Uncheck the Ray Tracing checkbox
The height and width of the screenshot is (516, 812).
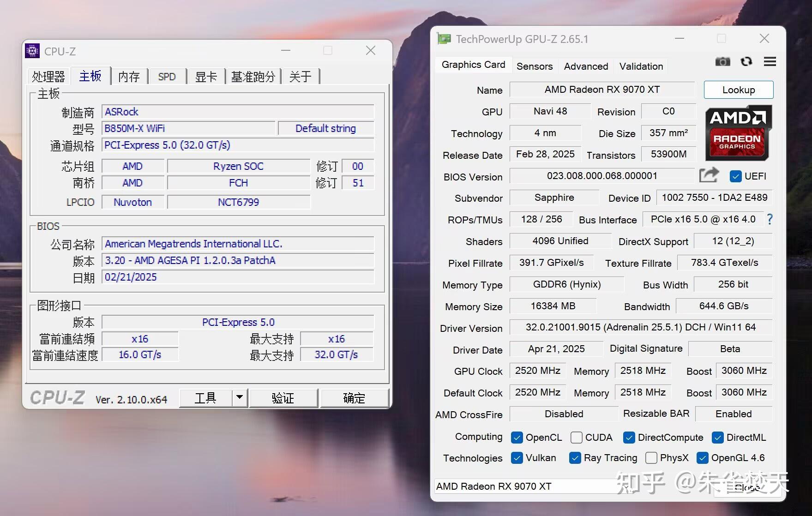click(x=575, y=458)
